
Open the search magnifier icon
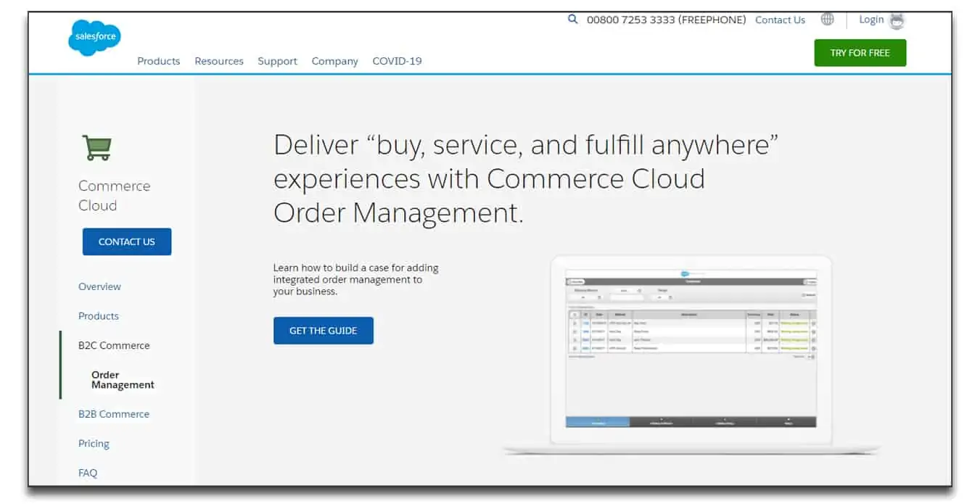[x=573, y=20]
